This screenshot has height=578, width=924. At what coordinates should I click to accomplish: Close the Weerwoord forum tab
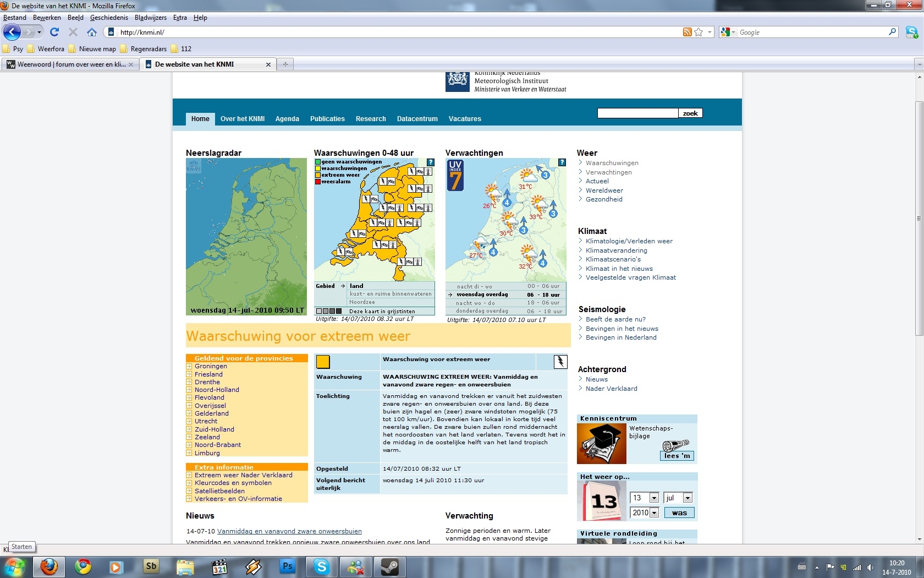click(x=131, y=64)
